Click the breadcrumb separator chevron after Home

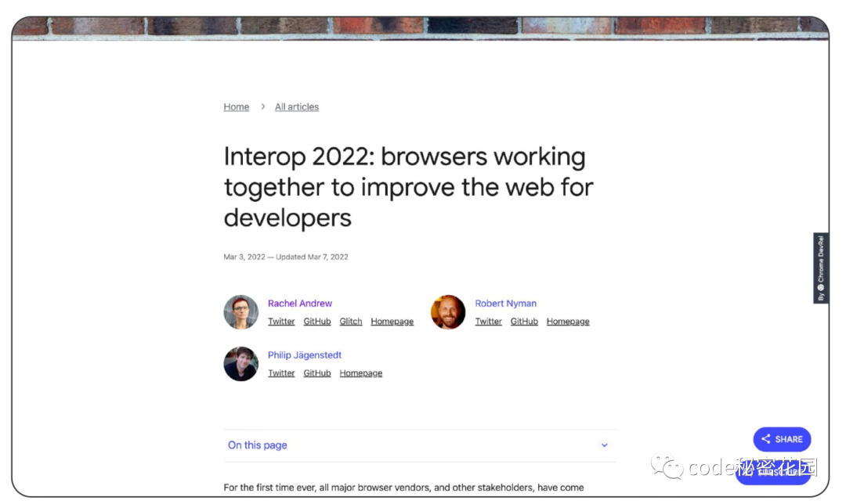(x=262, y=106)
